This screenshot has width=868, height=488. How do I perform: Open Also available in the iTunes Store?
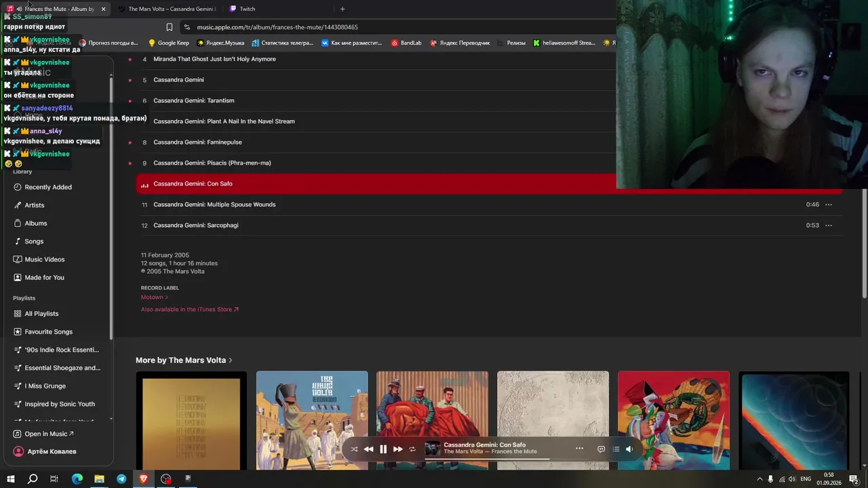pos(190,309)
